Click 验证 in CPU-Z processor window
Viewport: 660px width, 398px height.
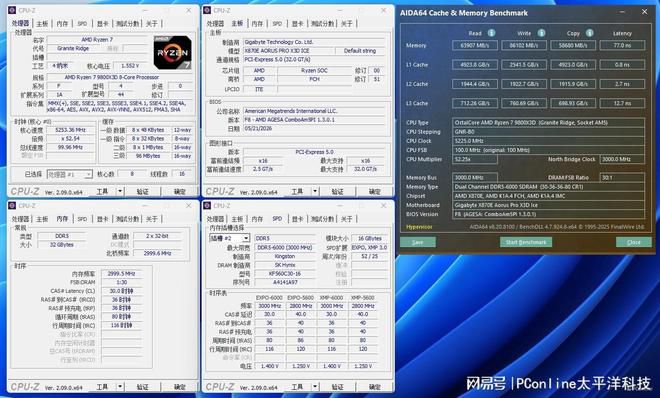pos(142,191)
